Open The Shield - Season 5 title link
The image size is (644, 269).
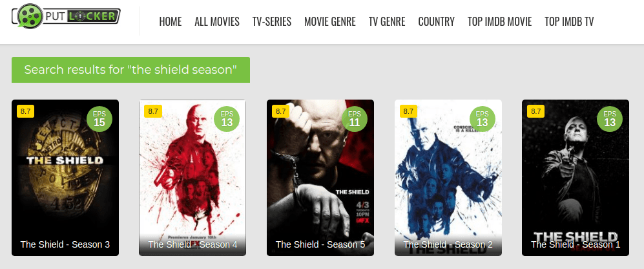[320, 244]
